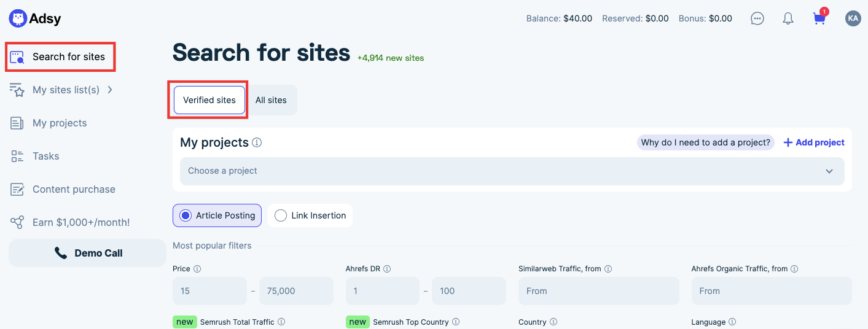
Task: Click the Adsy logo icon
Action: pos(18,18)
